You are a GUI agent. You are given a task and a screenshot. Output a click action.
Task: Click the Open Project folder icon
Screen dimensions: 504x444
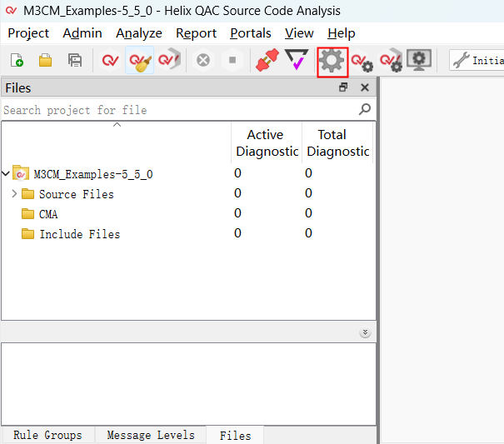(45, 60)
